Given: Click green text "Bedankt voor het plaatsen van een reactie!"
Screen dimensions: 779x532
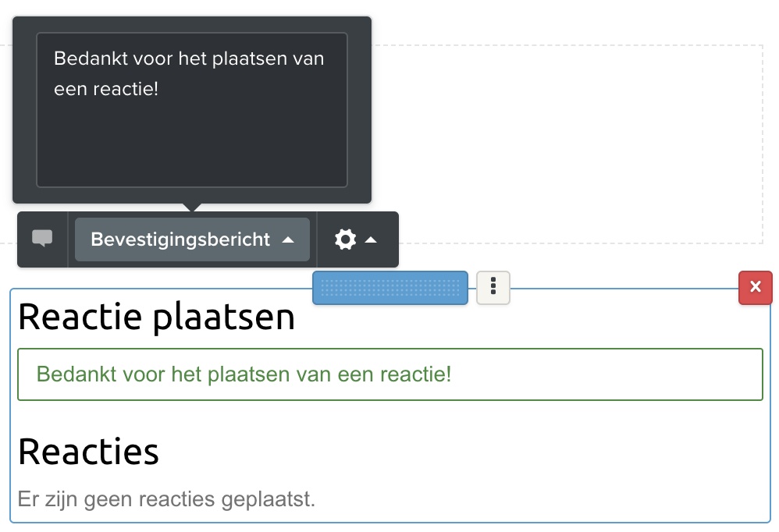Looking at the screenshot, I should click(x=244, y=374).
